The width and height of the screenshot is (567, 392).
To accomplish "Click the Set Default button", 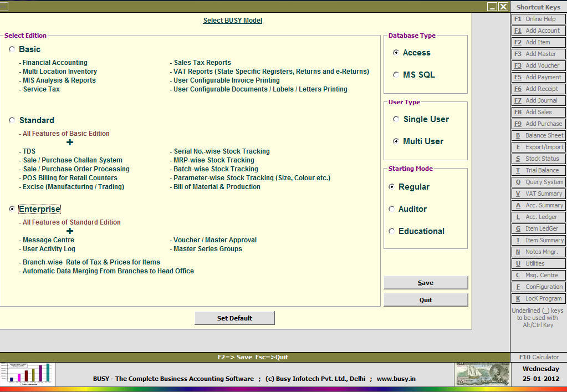I will click(x=234, y=318).
